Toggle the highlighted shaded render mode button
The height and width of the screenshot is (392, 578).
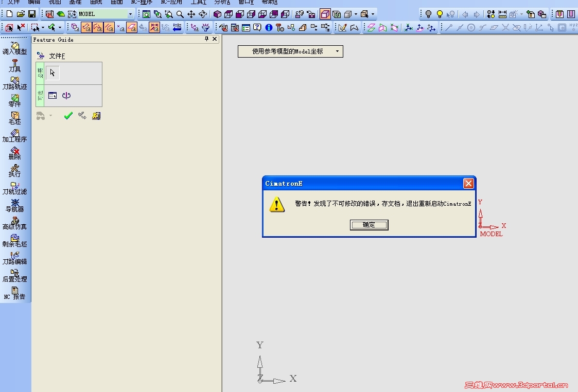click(325, 14)
